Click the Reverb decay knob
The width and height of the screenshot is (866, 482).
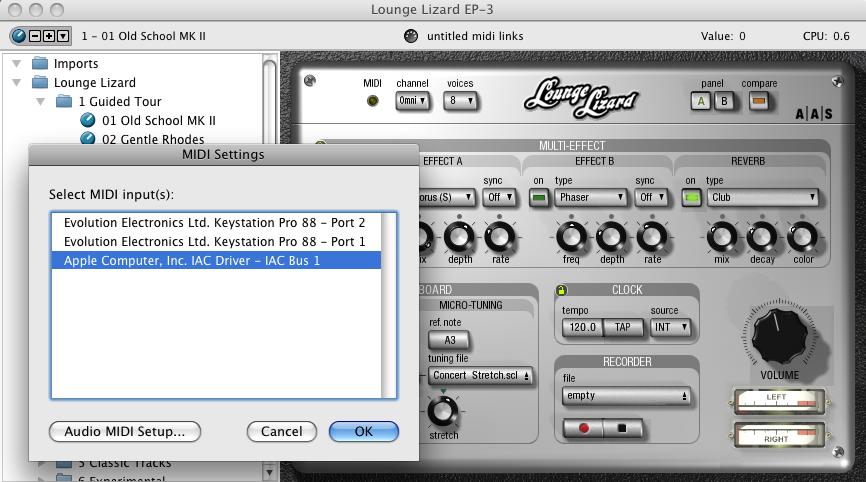762,237
